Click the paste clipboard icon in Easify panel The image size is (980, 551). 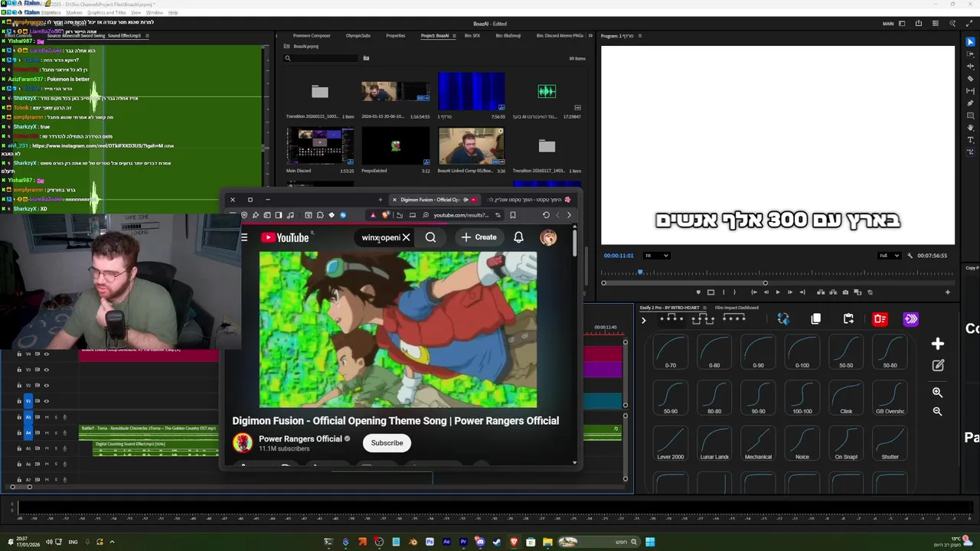coord(848,319)
